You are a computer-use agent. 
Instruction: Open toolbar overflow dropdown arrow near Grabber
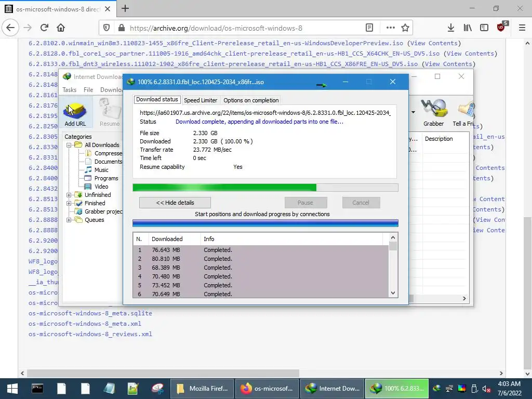[x=413, y=112]
